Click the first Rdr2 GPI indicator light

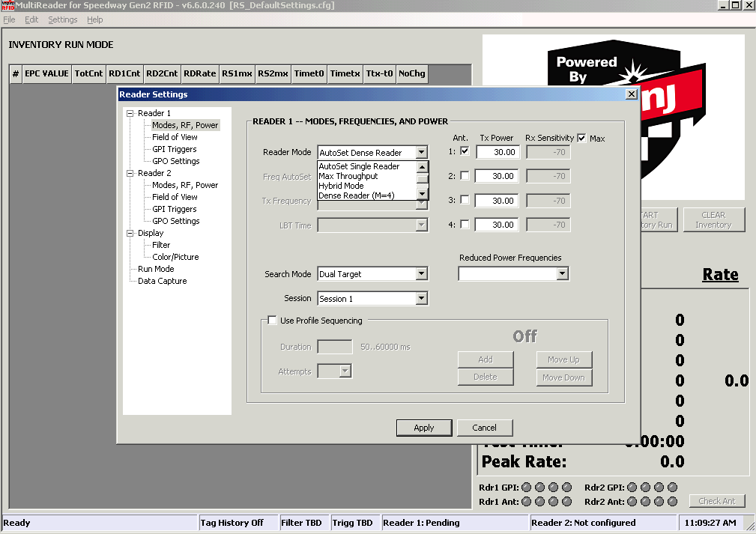point(632,488)
